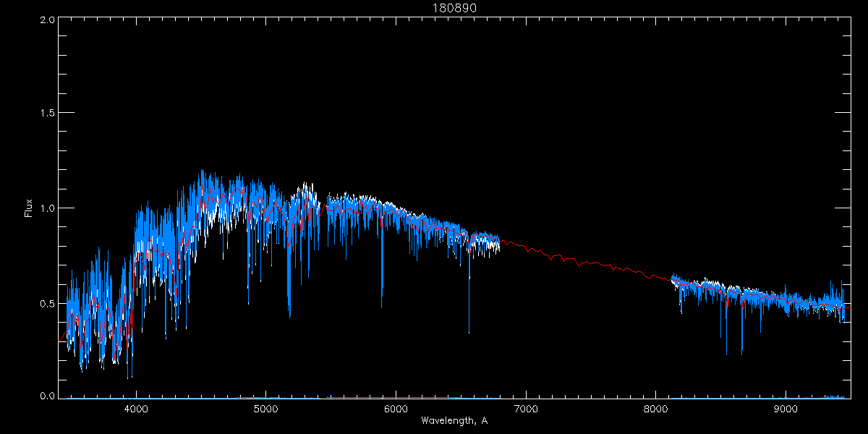Click the Wavelength, A axis label
The width and height of the screenshot is (868, 434).
(x=454, y=420)
